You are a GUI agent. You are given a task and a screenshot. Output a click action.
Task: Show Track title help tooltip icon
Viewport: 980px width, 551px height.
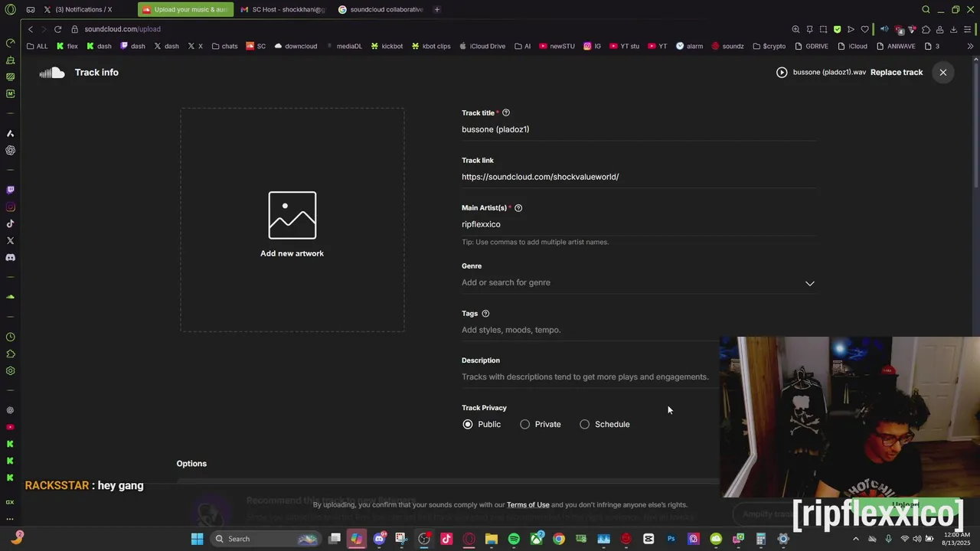506,112
